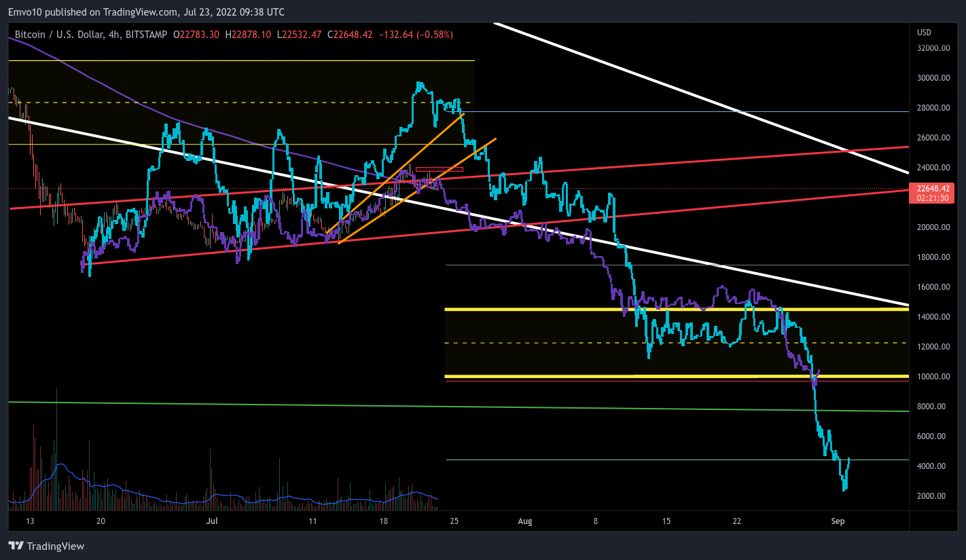Screen dimensions: 966x560
Task: Click the 'Sep' label on time axis
Action: click(x=838, y=521)
